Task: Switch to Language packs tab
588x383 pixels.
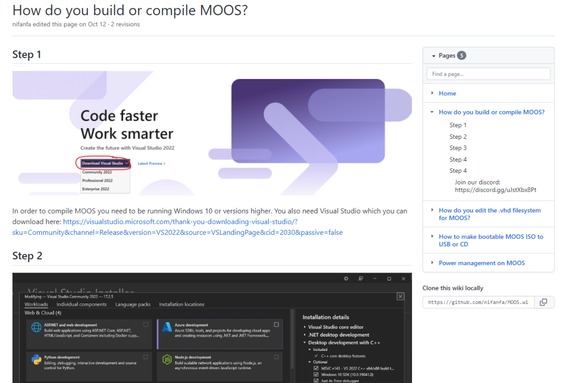Action: 133,304
